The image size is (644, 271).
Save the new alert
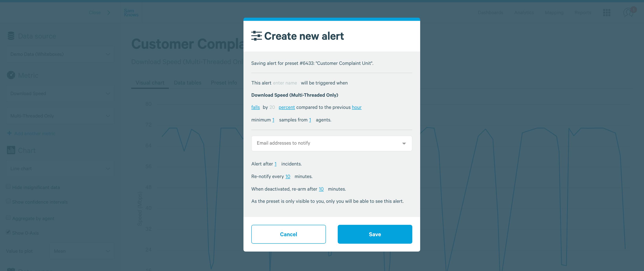(x=375, y=234)
